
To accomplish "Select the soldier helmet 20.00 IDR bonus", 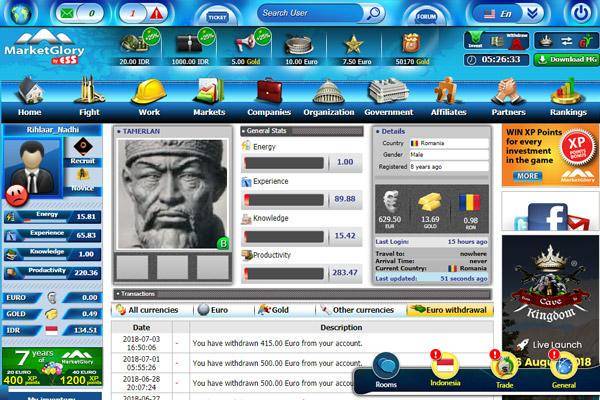I will 135,48.
